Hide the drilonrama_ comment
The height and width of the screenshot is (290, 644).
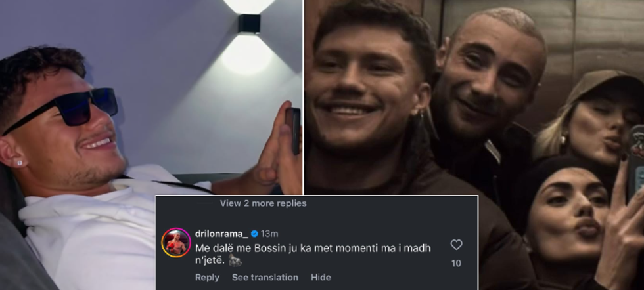pos(321,278)
